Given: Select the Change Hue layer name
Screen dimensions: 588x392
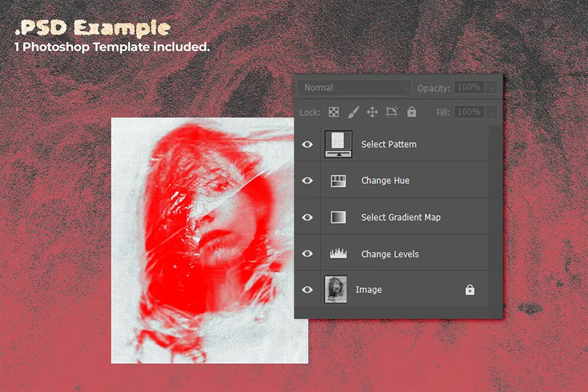Looking at the screenshot, I should pyautogui.click(x=385, y=180).
